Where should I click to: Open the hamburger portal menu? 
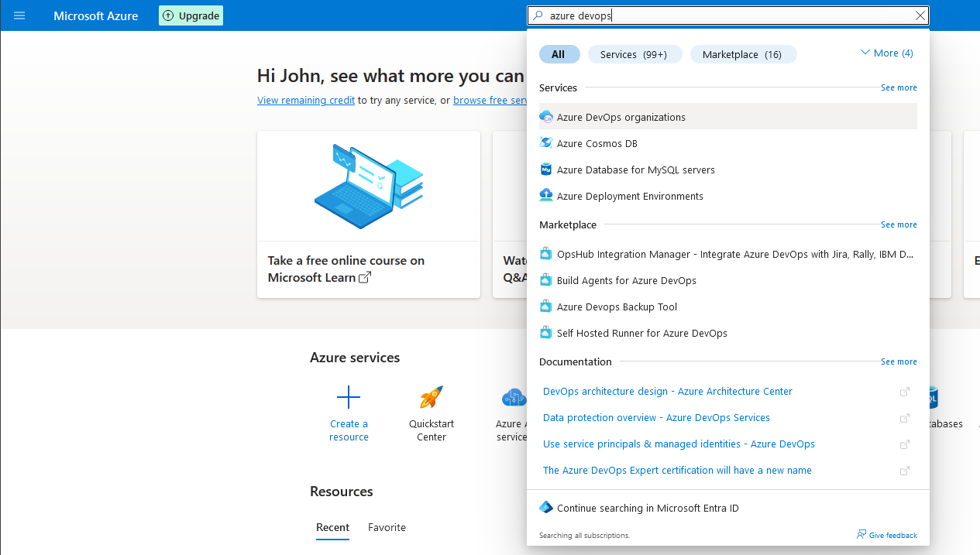pyautogui.click(x=19, y=15)
